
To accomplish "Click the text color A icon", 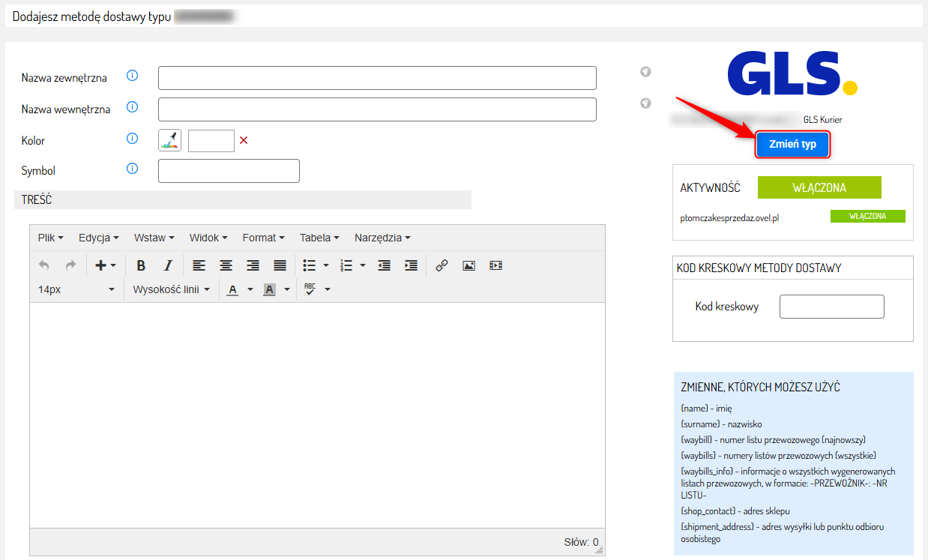I will point(232,289).
